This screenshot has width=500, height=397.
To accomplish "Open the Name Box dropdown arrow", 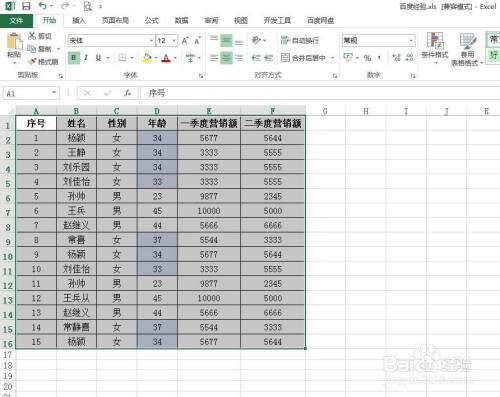I will point(54,93).
